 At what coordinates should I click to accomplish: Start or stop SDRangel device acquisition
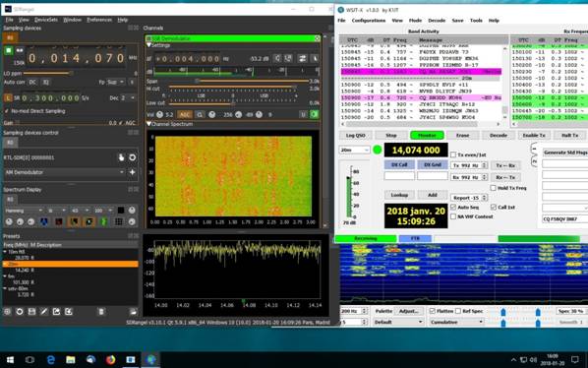coord(8,50)
